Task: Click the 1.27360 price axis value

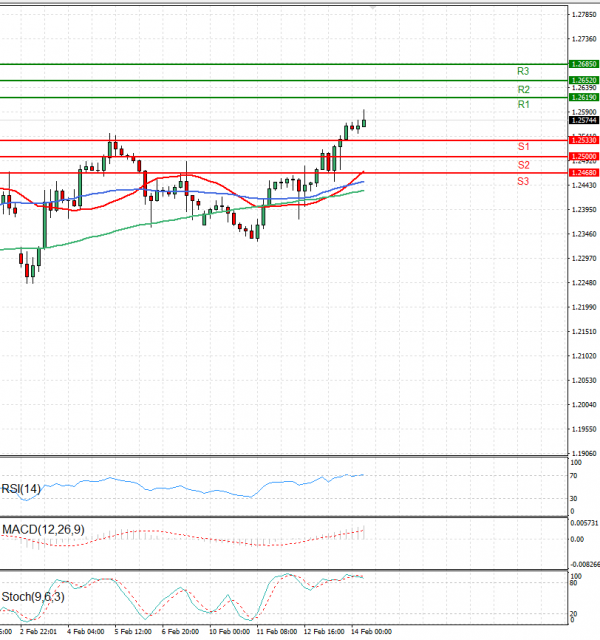Action: [584, 39]
